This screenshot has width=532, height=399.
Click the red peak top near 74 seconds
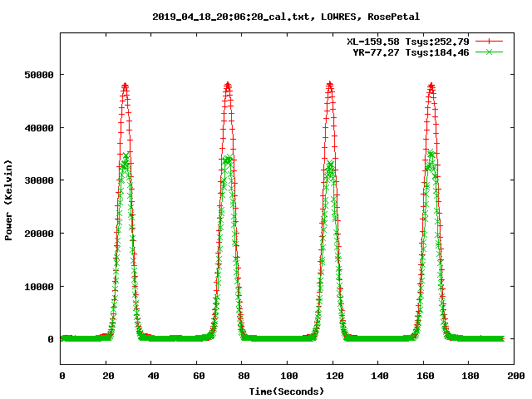228,85
